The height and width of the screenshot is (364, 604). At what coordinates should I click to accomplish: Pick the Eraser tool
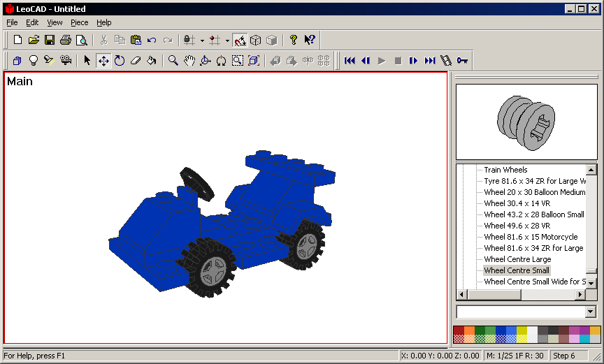point(136,61)
